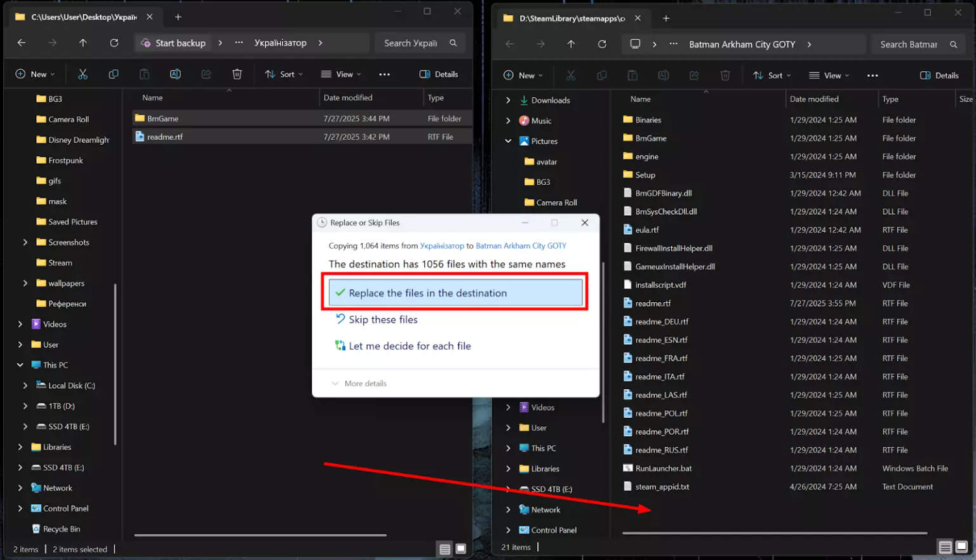Toggle the Details pane in right window
Viewport: 976px width, 560px height.
(x=939, y=76)
